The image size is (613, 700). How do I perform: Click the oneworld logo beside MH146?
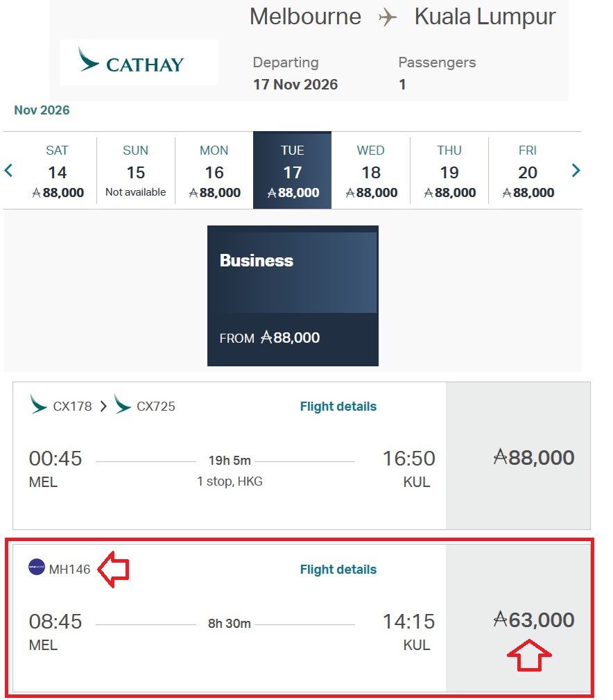pos(37,567)
